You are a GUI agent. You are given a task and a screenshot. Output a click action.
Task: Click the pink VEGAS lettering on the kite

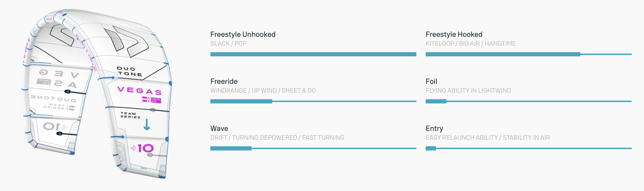pos(139,91)
